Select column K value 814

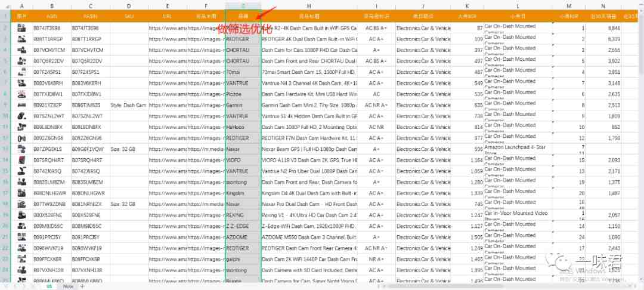click(x=467, y=127)
